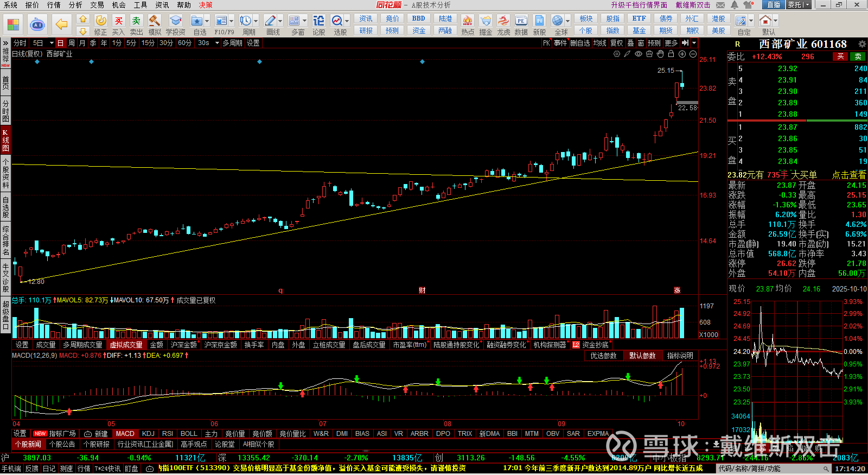This screenshot has height=475, width=868.
Task: Expand the 30s period dropdown arrow
Action: [x=217, y=43]
